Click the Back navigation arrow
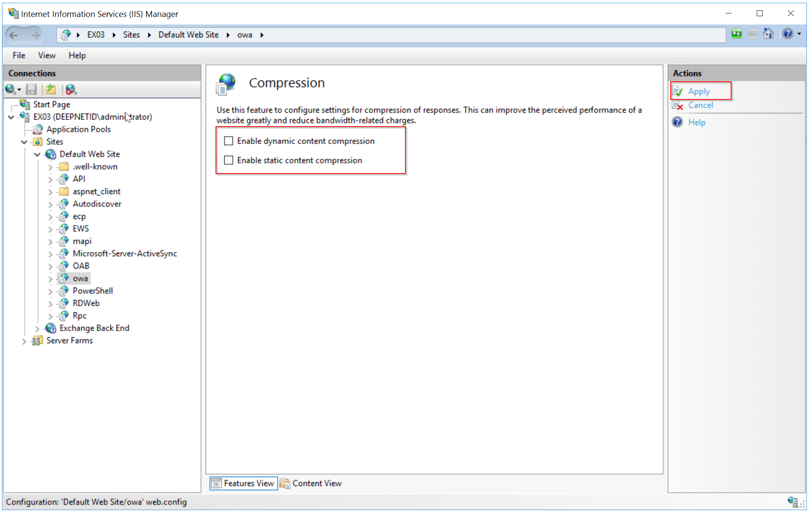Screen dimensions: 812x514 [14, 35]
